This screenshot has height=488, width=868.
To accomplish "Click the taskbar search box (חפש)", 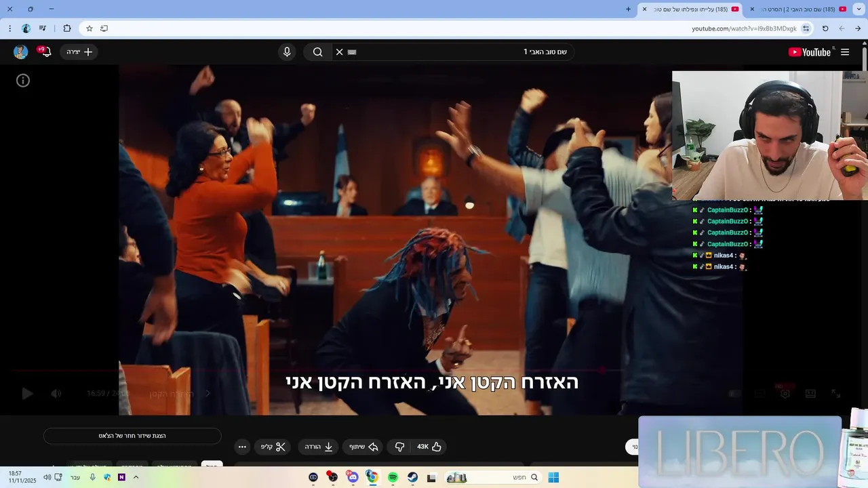I will tap(492, 477).
